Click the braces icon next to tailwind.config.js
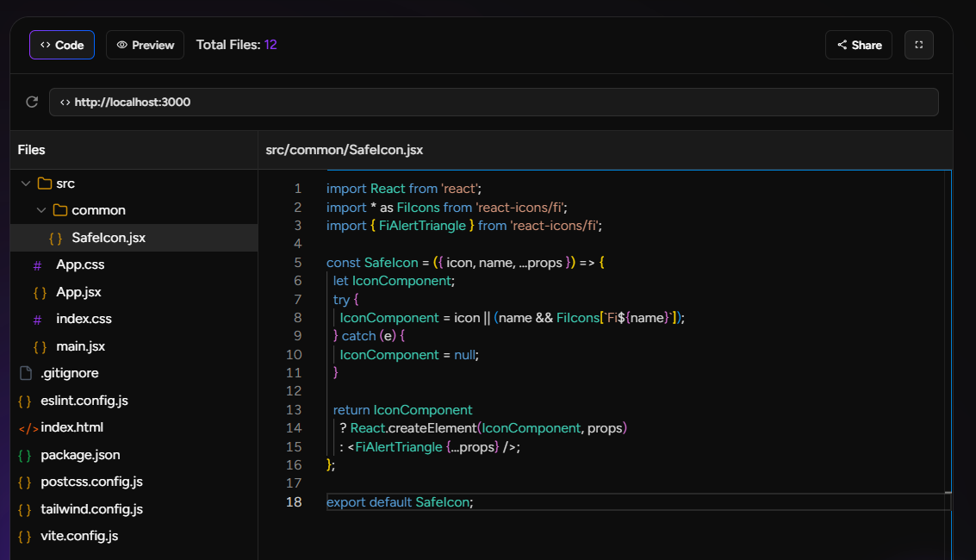 click(25, 510)
